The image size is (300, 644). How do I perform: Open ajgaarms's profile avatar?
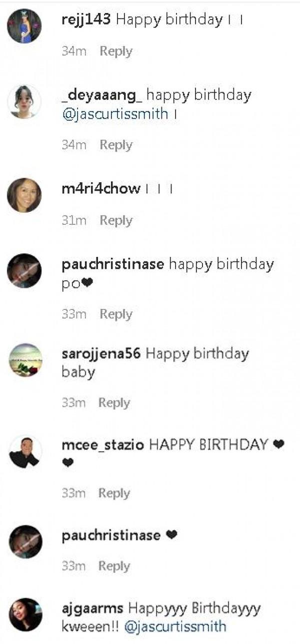coord(25,614)
